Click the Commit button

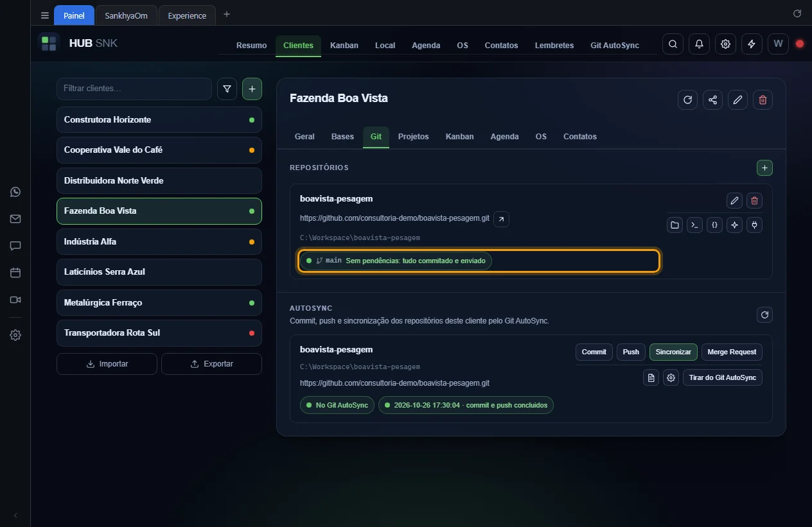click(594, 352)
